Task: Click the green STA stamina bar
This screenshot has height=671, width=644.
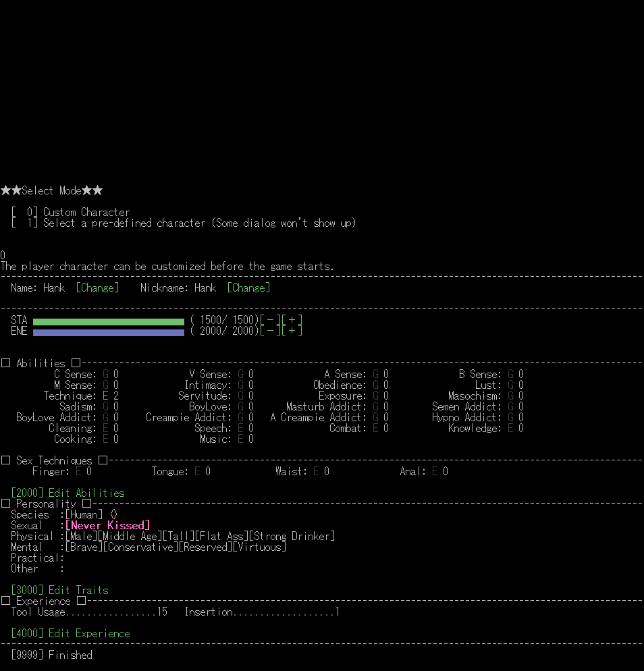Action: pos(108,321)
